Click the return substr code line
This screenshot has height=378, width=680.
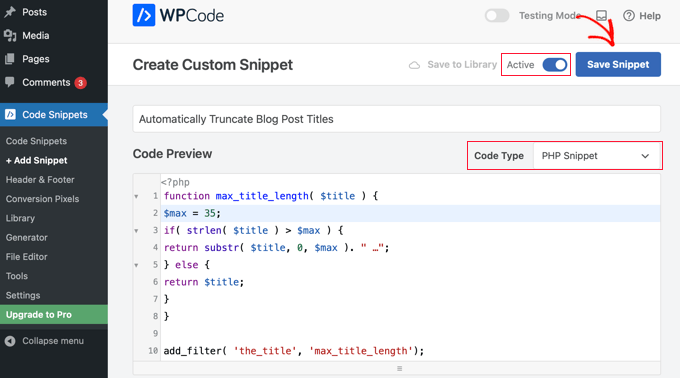276,248
